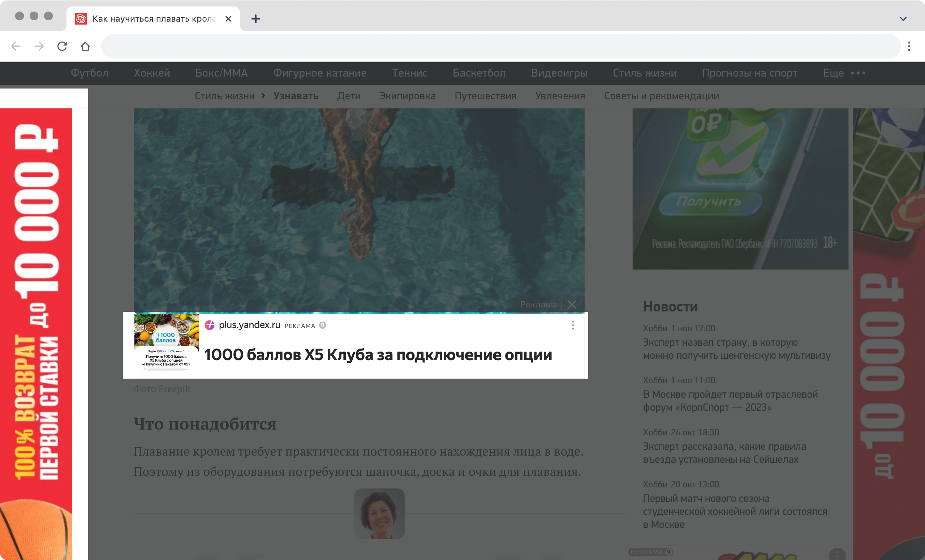The width and height of the screenshot is (925, 560).
Task: Select the Увлечения subsection
Action: pyautogui.click(x=560, y=96)
